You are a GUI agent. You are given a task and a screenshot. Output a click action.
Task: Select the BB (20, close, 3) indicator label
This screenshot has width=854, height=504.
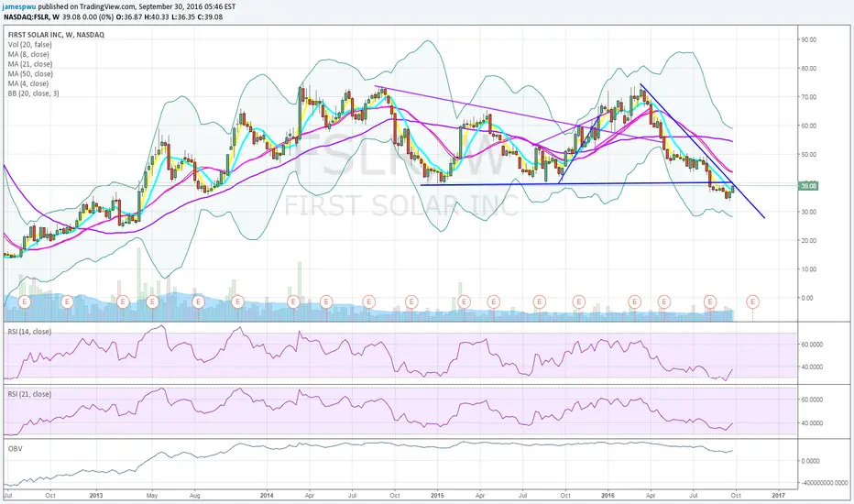click(33, 93)
